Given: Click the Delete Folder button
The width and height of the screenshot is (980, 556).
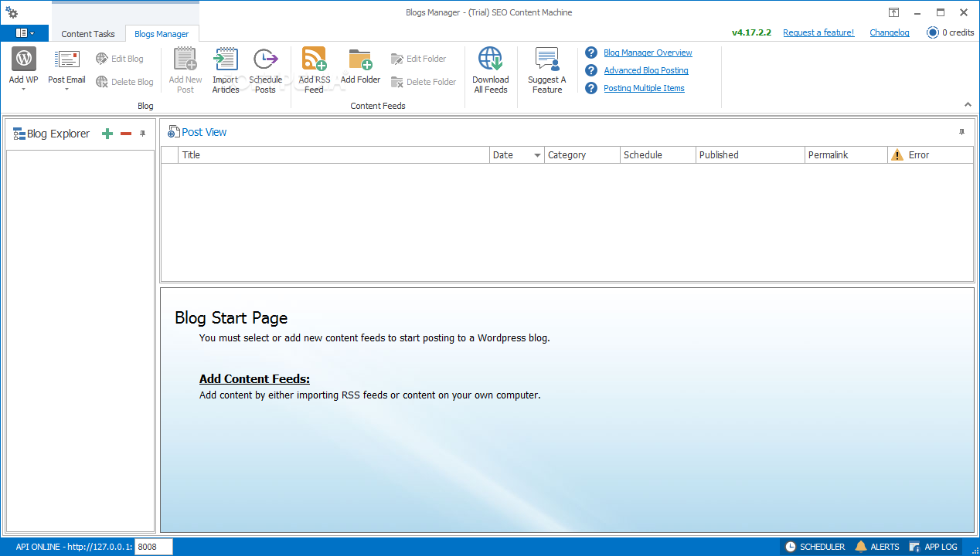Looking at the screenshot, I should tap(423, 82).
